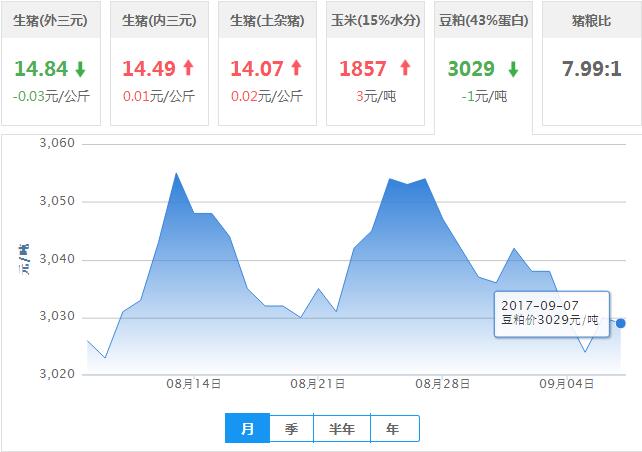Switch chart range to 月

tap(247, 429)
